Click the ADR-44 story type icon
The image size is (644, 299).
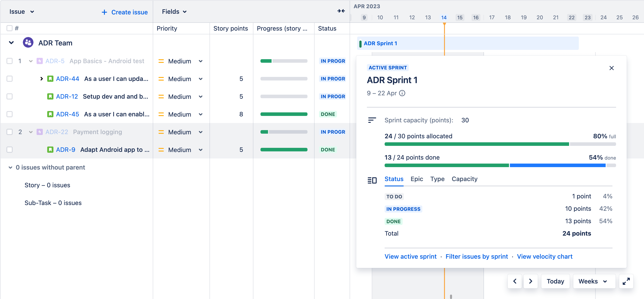pyautogui.click(x=51, y=78)
